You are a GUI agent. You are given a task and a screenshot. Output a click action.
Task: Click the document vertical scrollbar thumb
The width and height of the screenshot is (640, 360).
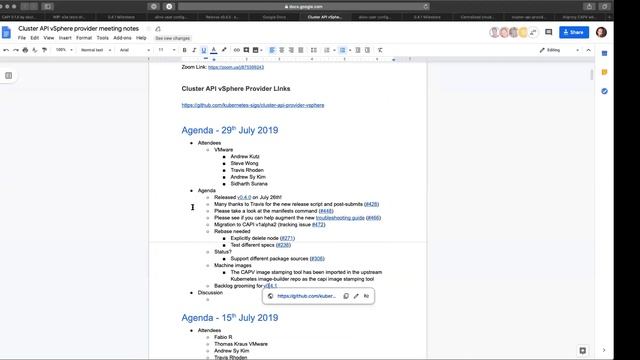coord(592,75)
